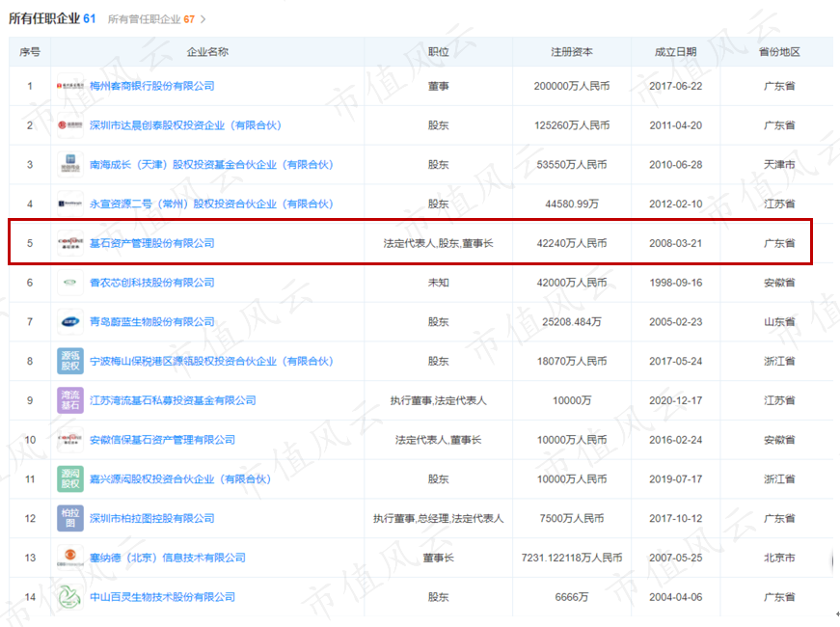Select the 53550万人民币 capital cell
Screen dimensions: 840x627
pyautogui.click(x=572, y=165)
